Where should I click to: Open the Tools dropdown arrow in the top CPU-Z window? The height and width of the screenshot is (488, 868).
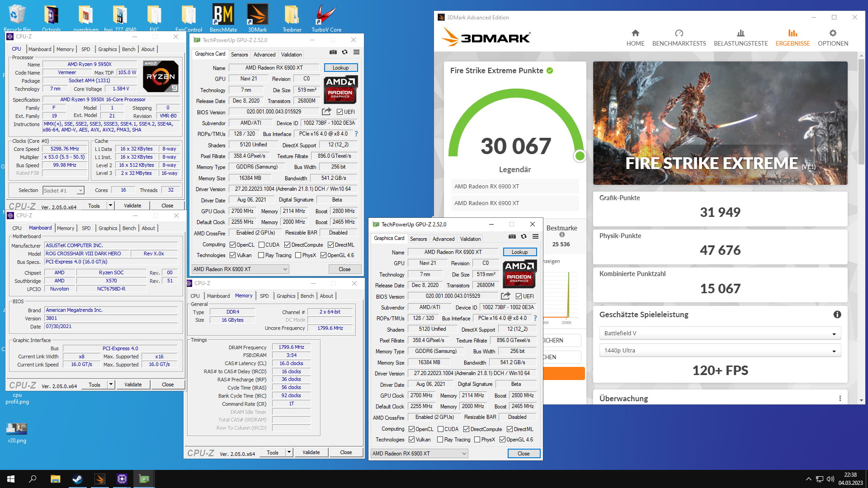click(110, 206)
